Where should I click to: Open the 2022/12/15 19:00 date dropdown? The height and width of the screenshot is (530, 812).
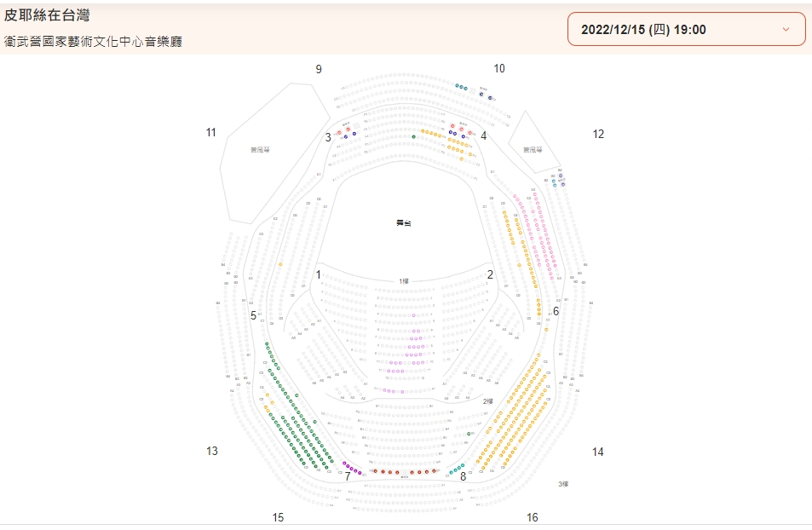click(x=686, y=30)
